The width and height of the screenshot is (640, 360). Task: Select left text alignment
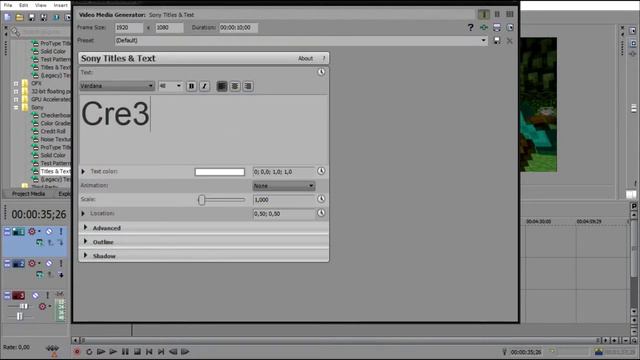222,86
